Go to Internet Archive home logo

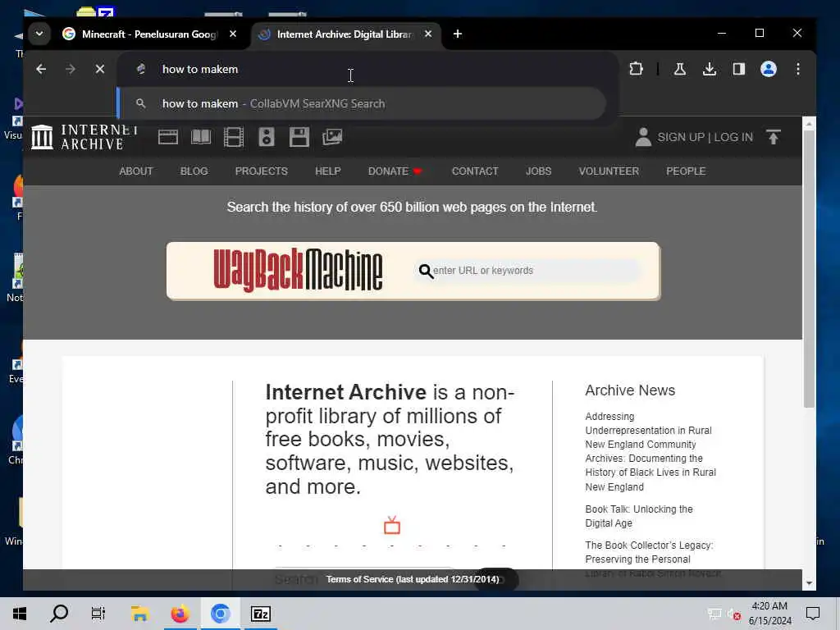84,137
